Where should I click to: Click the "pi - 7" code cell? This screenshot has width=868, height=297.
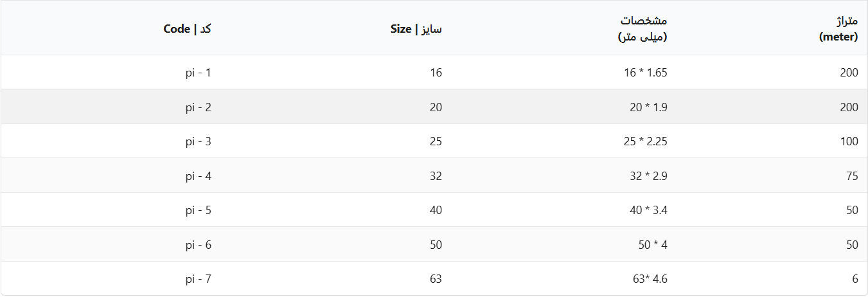pyautogui.click(x=198, y=279)
